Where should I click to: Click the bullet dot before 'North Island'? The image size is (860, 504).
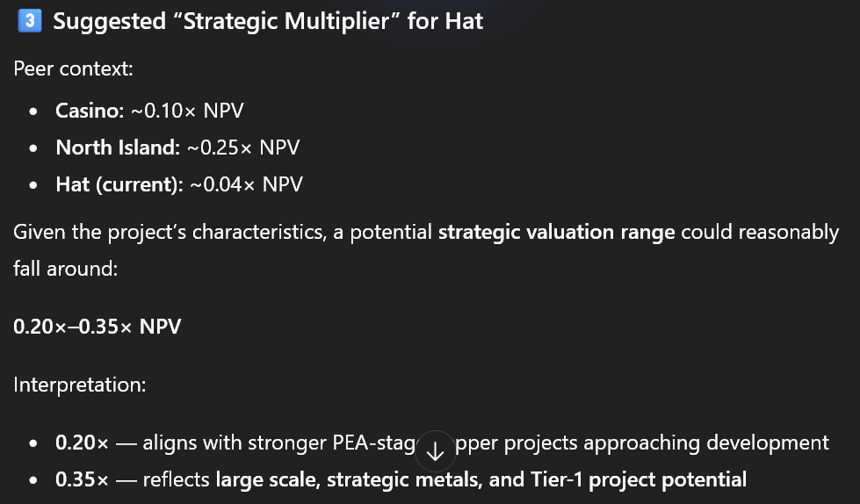point(33,148)
